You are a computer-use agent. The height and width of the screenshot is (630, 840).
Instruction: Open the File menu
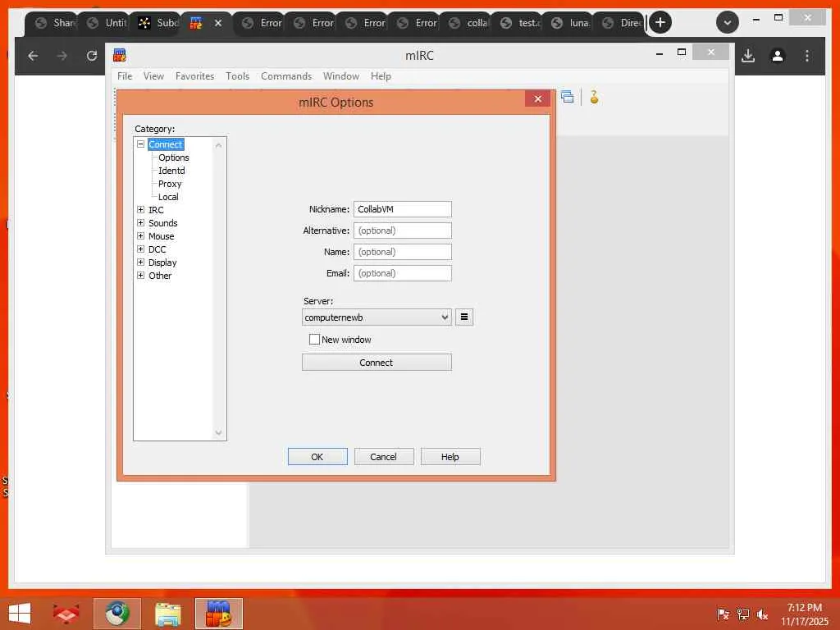pyautogui.click(x=125, y=76)
